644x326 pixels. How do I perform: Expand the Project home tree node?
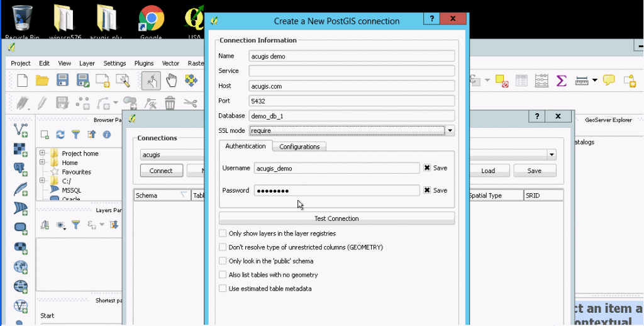pyautogui.click(x=42, y=153)
